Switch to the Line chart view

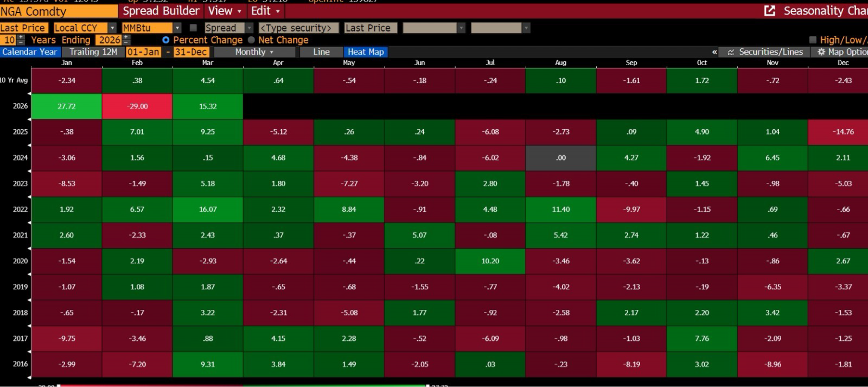[x=321, y=52]
